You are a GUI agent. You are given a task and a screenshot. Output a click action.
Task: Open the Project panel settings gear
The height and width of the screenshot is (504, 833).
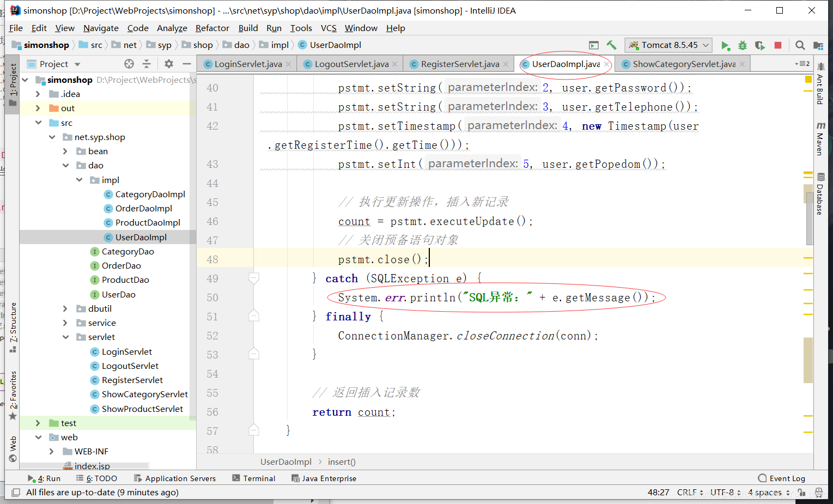169,64
